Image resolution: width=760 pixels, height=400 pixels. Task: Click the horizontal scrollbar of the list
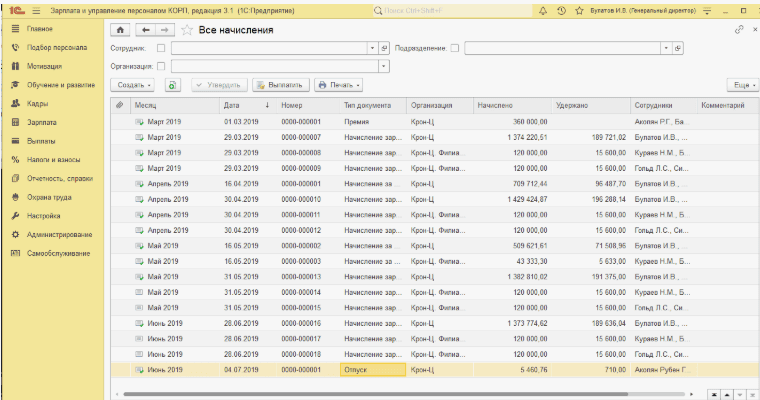[x=376, y=394]
